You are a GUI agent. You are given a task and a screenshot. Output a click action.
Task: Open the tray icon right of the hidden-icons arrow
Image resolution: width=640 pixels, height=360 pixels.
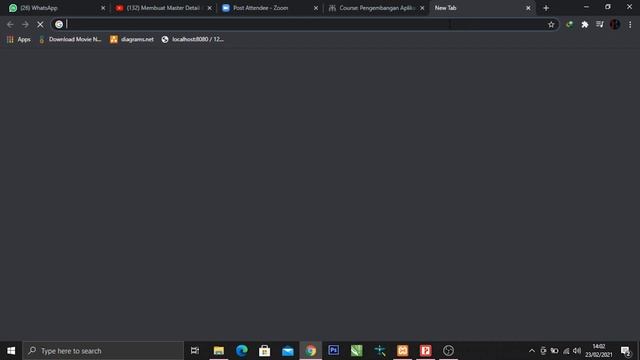coord(543,351)
